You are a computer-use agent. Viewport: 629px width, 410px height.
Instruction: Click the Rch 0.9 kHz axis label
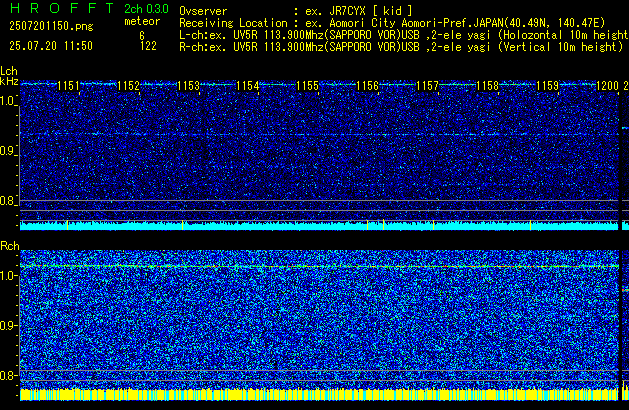click(8, 325)
